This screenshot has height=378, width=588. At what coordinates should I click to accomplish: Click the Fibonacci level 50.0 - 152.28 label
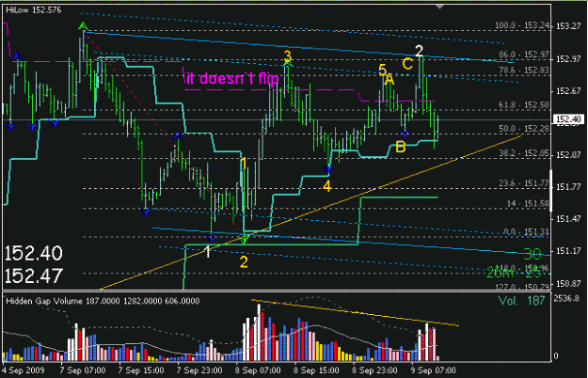point(524,129)
